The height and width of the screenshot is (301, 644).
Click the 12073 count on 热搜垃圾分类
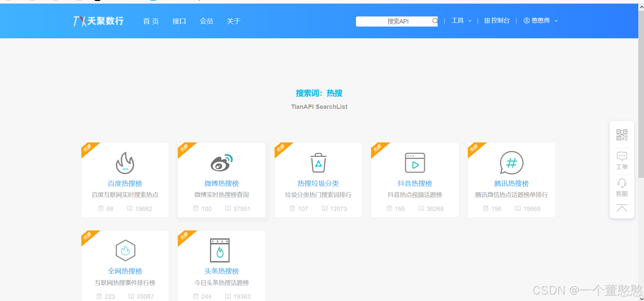(338, 209)
